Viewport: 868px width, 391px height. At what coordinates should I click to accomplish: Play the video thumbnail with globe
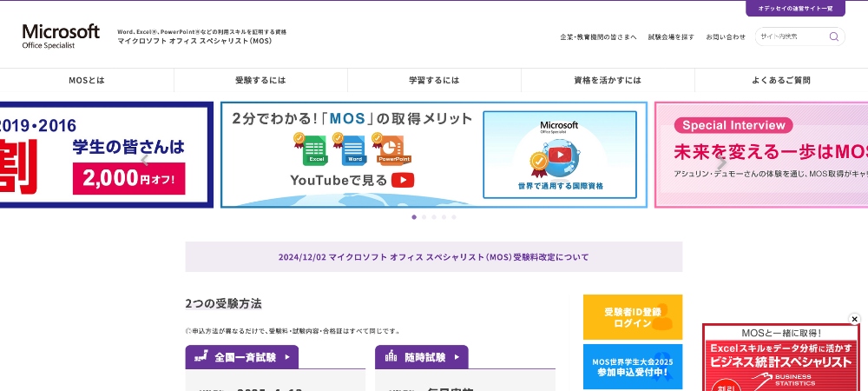(x=560, y=155)
